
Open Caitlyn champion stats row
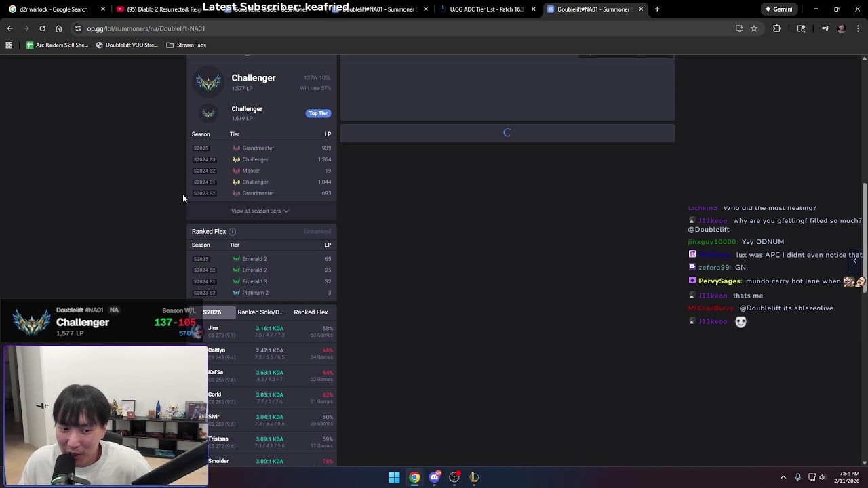[263, 354]
